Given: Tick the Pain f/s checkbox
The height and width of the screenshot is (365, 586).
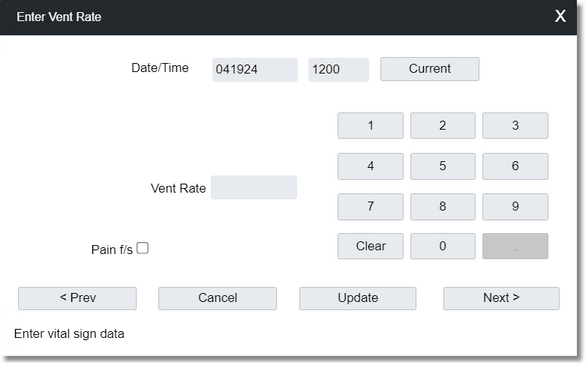Looking at the screenshot, I should click(142, 248).
